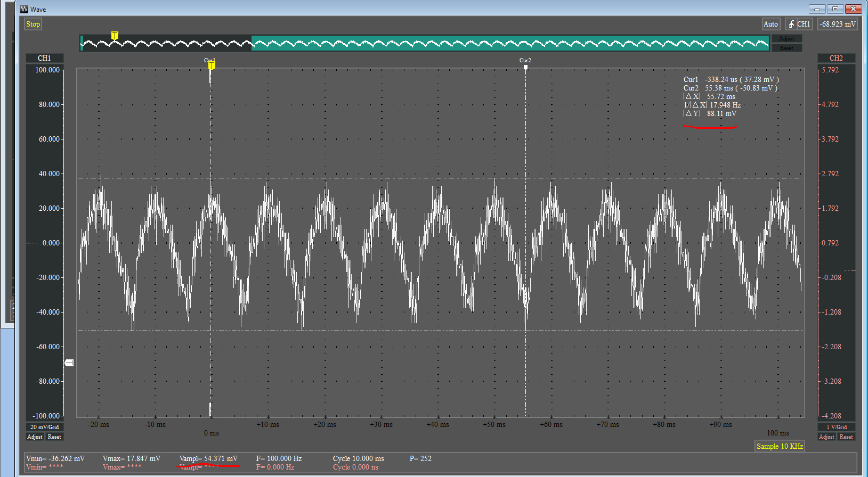Click the Stop acquisition button
The height and width of the screenshot is (477, 868).
(x=33, y=24)
